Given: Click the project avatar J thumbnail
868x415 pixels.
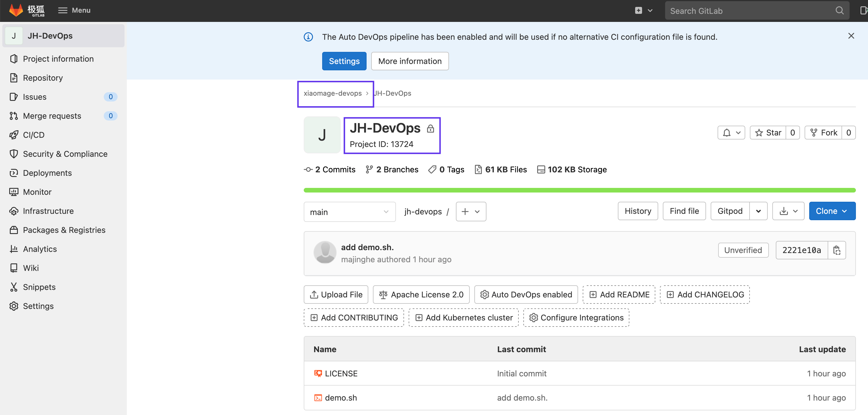Looking at the screenshot, I should 322,135.
